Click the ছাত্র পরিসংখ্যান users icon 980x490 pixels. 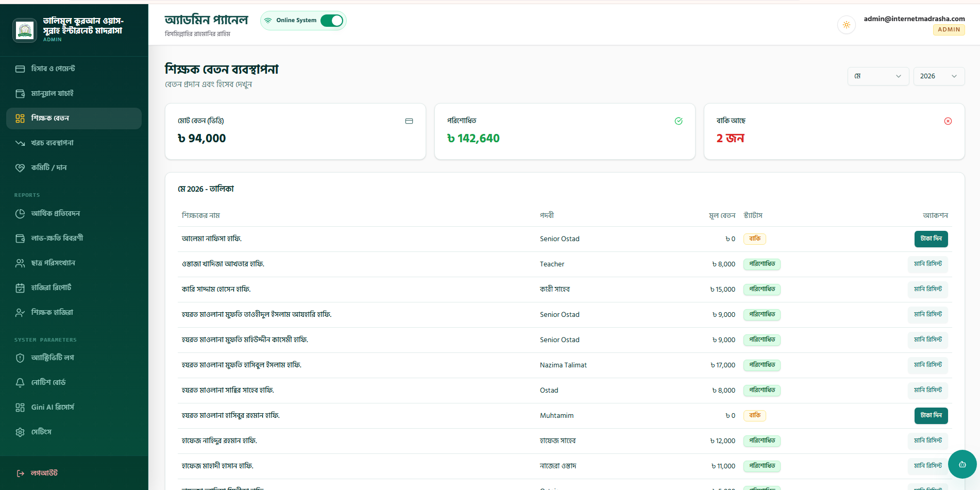(x=20, y=263)
